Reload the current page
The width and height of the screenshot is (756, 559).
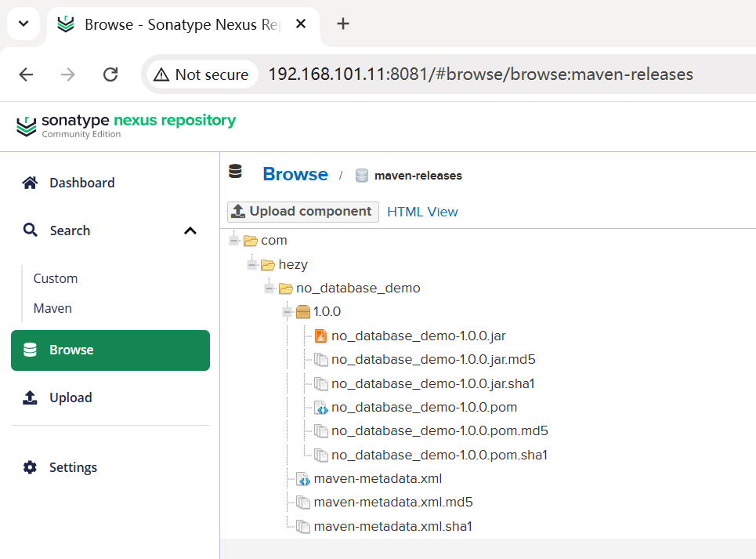click(110, 74)
